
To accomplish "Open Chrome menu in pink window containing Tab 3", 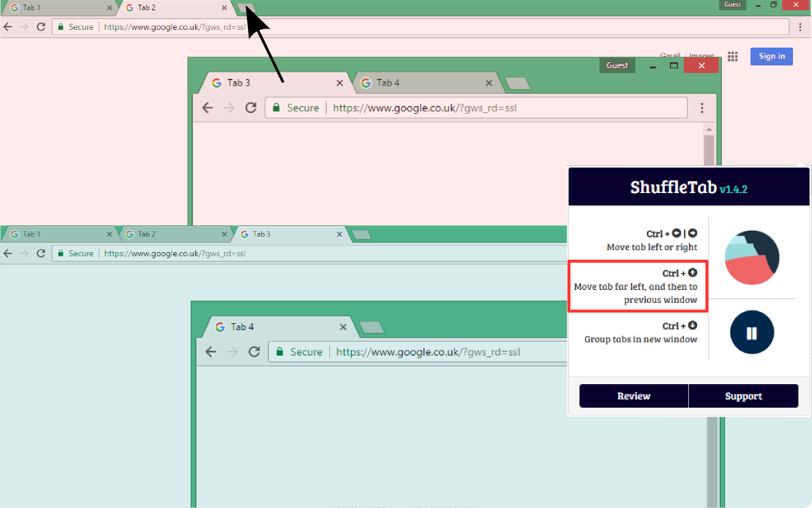I will click(702, 108).
